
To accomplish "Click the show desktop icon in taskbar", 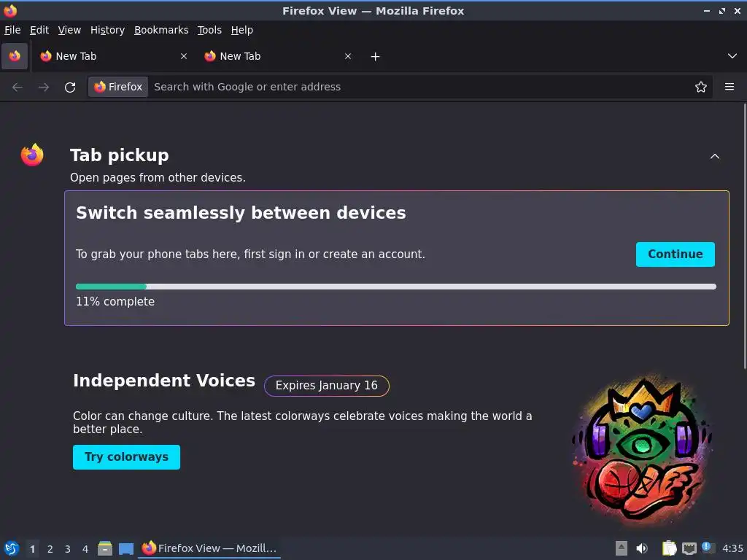I will (x=126, y=548).
